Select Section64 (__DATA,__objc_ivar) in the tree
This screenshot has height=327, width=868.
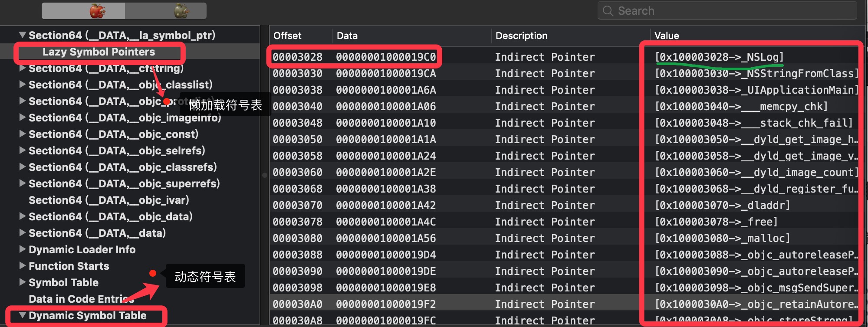pyautogui.click(x=108, y=200)
